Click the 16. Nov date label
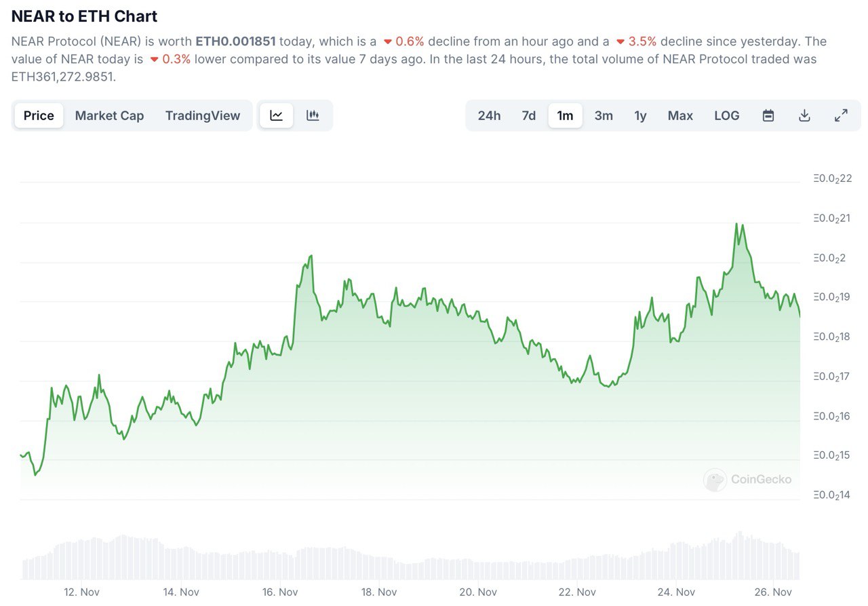Screen dimensions: 868x606 click(280, 592)
